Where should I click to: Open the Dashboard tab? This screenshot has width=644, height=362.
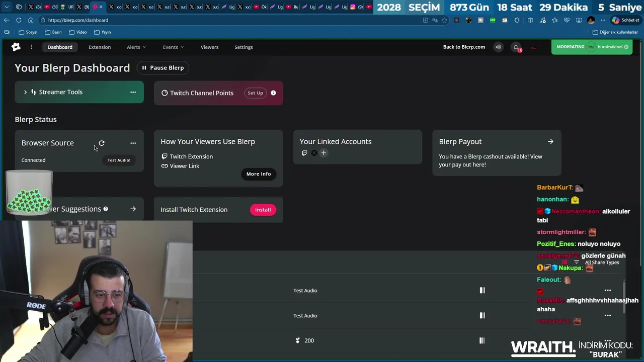(60, 47)
